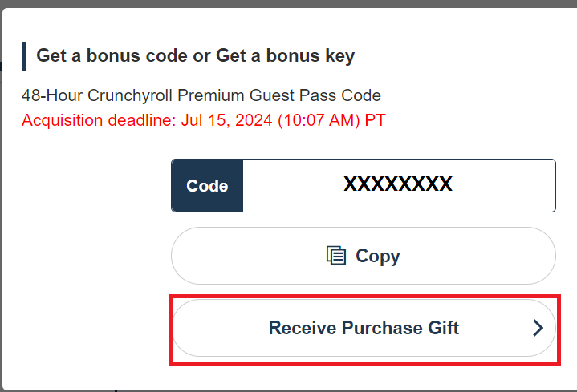Click the dark Code label
Viewport: 577px width, 392px height.
pos(207,185)
